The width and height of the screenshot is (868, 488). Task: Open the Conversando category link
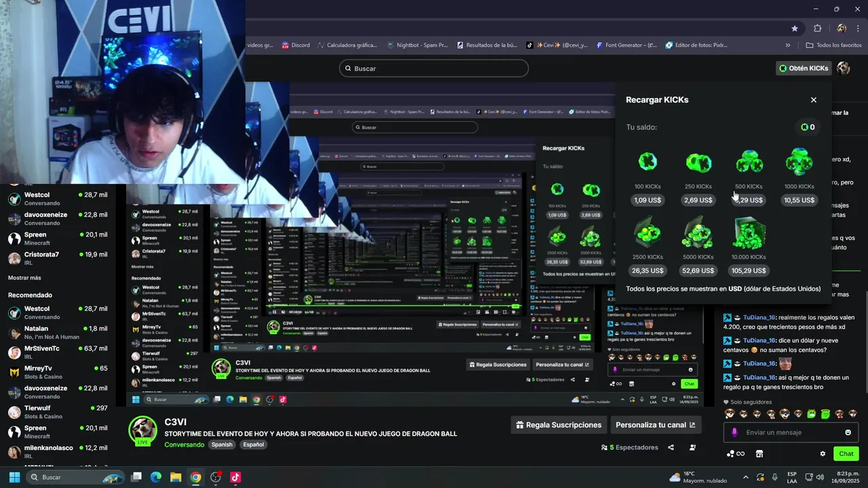click(x=184, y=445)
